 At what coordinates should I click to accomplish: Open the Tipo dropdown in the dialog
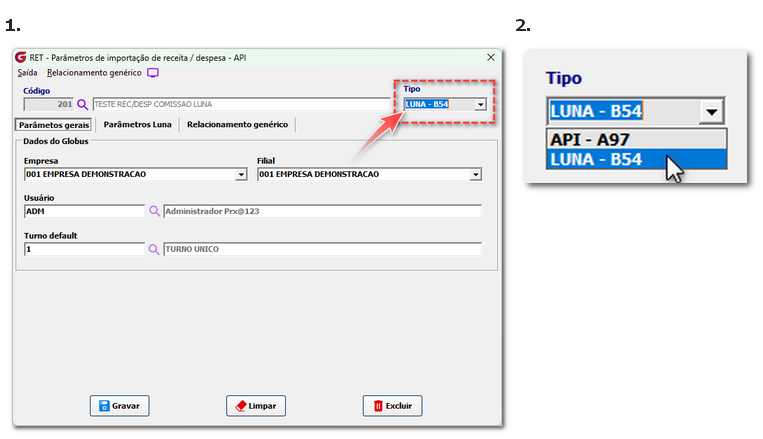[x=480, y=104]
